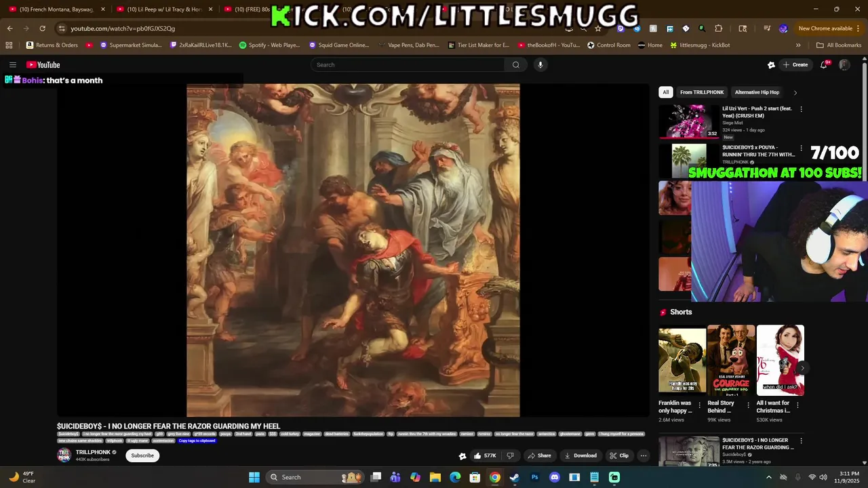Copy tags to clipboard

[x=197, y=441]
